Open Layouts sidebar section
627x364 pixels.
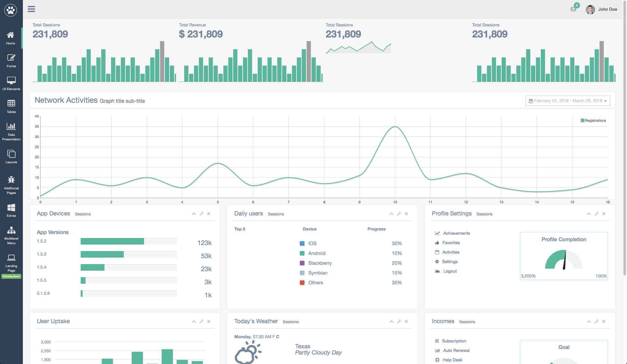[11, 157]
